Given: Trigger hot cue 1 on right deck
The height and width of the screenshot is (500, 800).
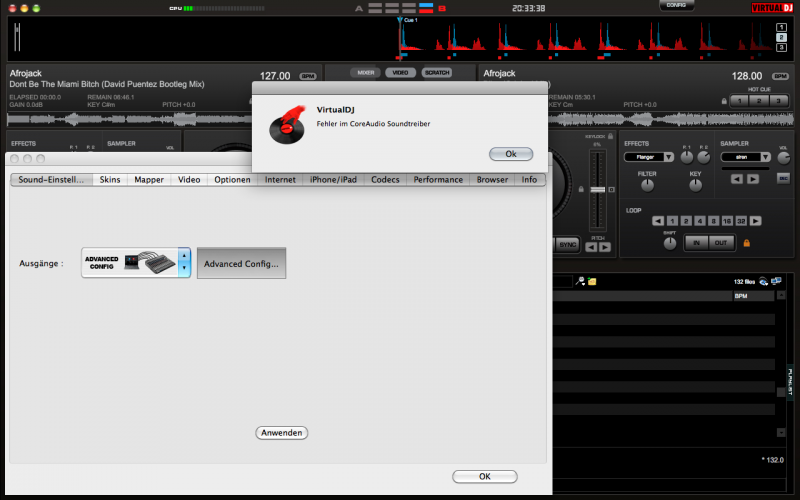Looking at the screenshot, I should click(x=739, y=101).
